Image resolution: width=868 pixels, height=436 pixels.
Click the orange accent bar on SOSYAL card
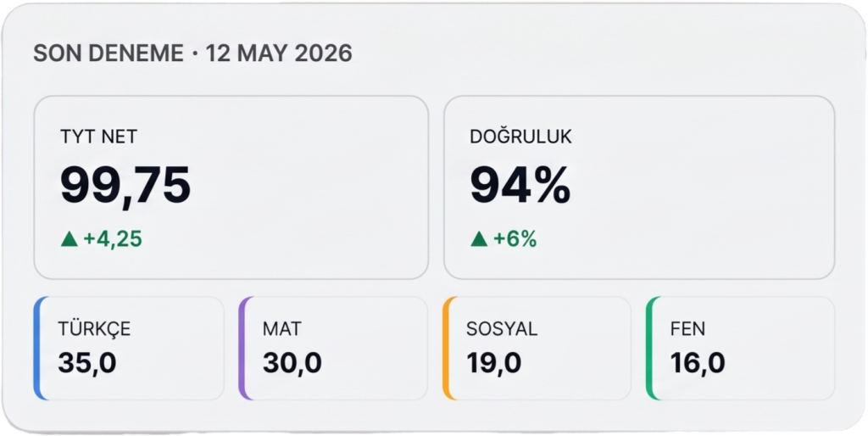click(447, 348)
